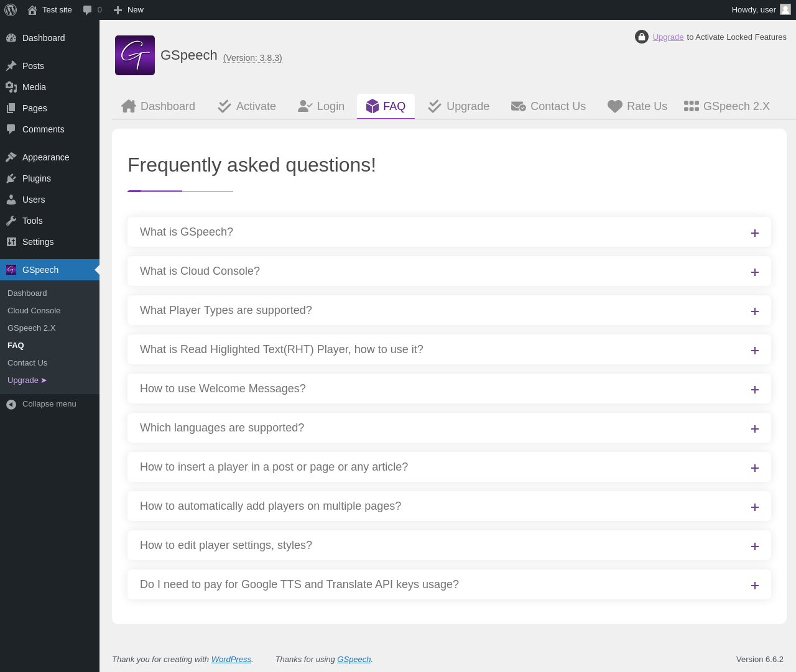Expand "Which languages are supported?" plus
The height and width of the screenshot is (672, 796).
pyautogui.click(x=755, y=429)
